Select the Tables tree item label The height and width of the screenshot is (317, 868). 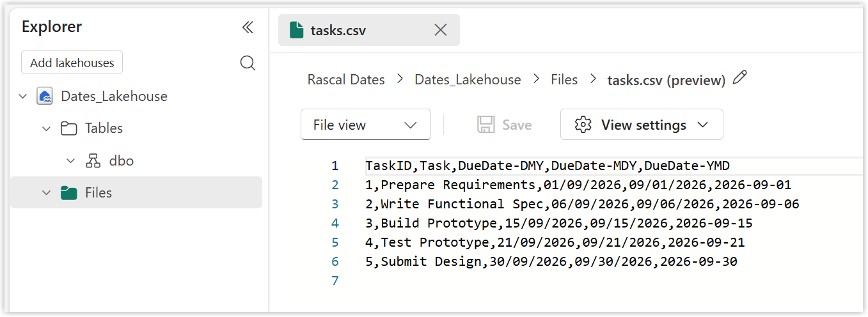104,128
